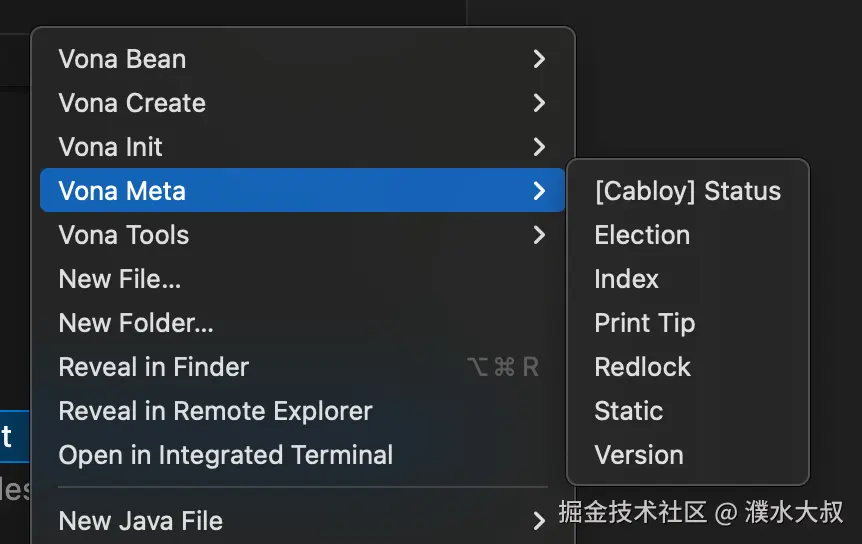This screenshot has width=862, height=544.
Task: Select Reveal in Finder
Action: (154, 367)
